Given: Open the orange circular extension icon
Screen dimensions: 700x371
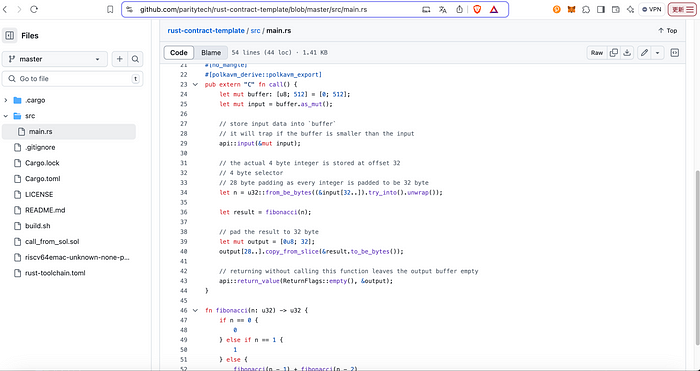Looking at the screenshot, I should click(557, 9).
